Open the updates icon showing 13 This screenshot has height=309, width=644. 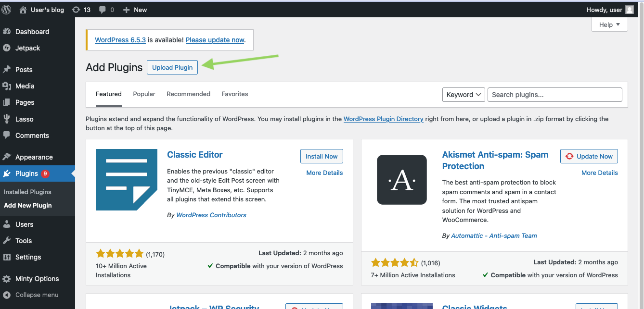click(76, 10)
